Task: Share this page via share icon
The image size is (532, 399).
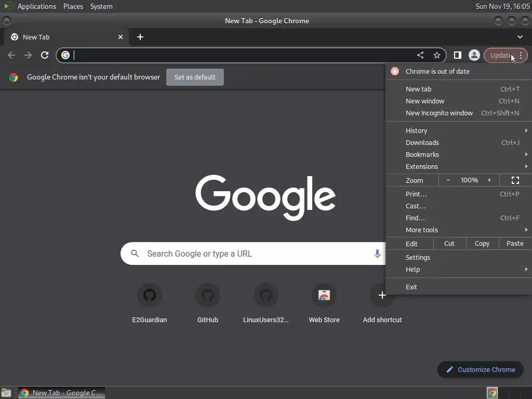Action: tap(420, 55)
